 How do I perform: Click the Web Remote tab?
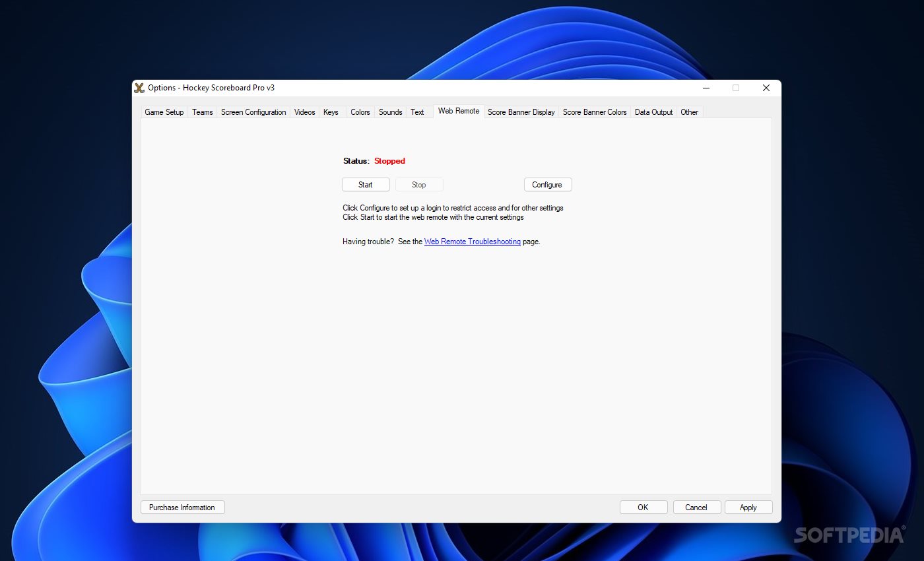(x=459, y=111)
